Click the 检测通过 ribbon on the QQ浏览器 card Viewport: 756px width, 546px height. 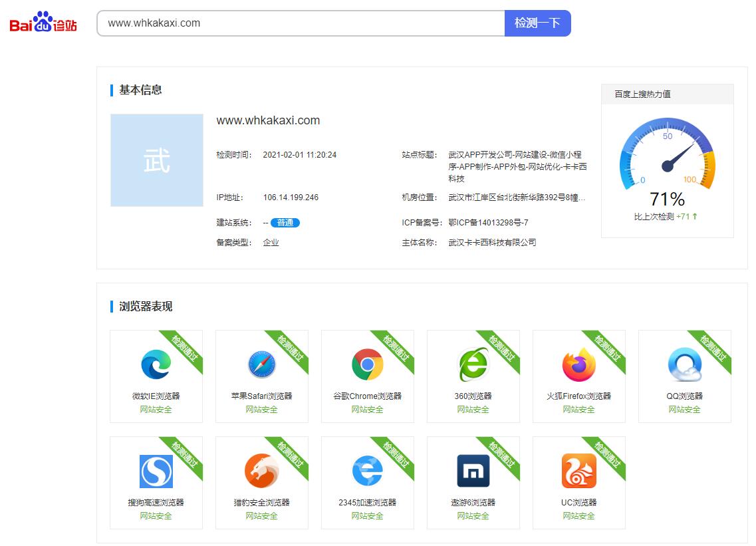point(713,348)
